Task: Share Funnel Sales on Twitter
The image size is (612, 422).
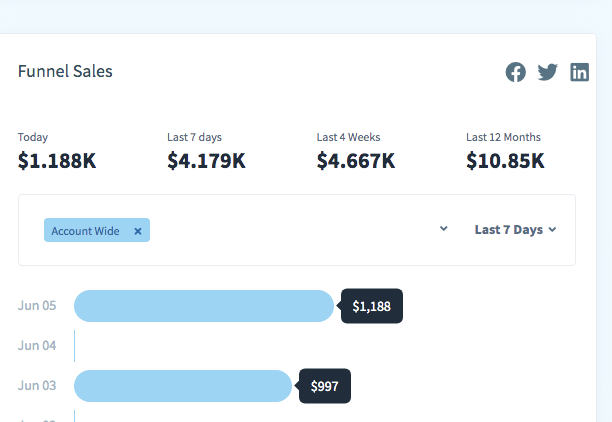Action: point(547,72)
